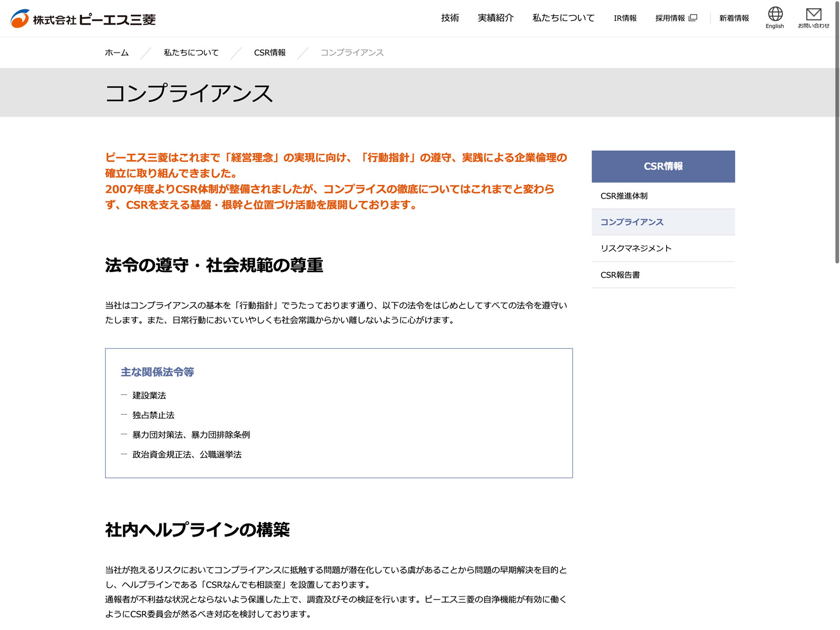Screen dimensions: 840x630
Task: Click the PS Mitsubishi company logo
Action: pyautogui.click(x=83, y=19)
